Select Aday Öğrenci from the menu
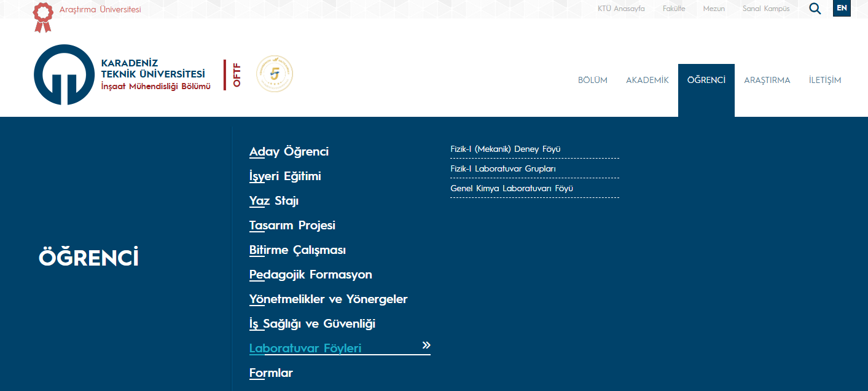The width and height of the screenshot is (868, 391). pos(289,152)
